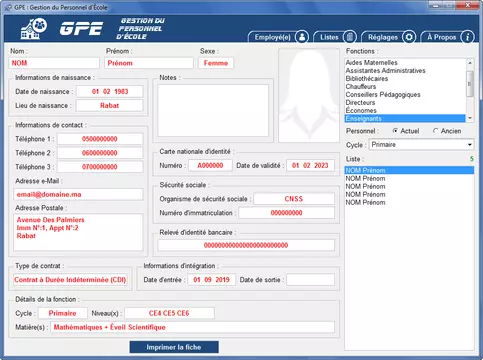Click the Notes text area
This screenshot has height=360, width=483.
(213, 110)
